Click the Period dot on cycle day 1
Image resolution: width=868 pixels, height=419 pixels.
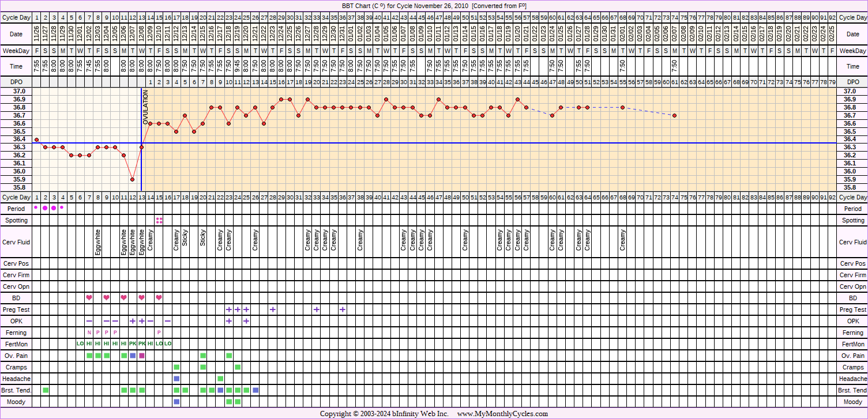click(x=36, y=208)
